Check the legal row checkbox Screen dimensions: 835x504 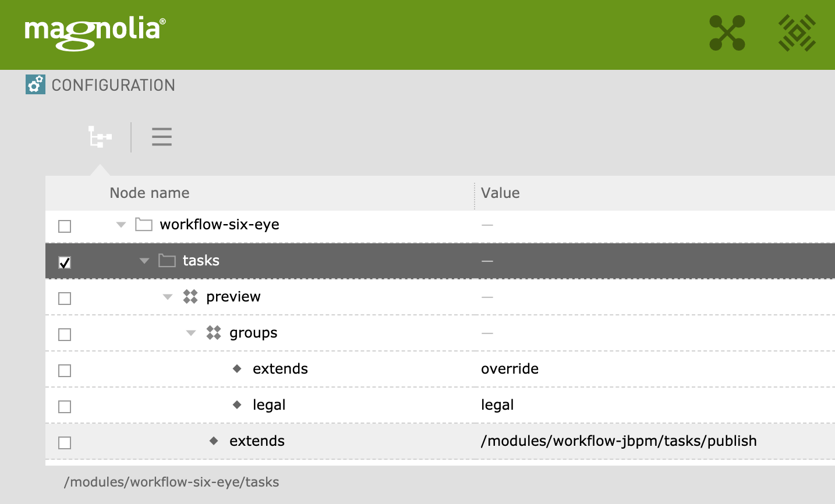[65, 407]
